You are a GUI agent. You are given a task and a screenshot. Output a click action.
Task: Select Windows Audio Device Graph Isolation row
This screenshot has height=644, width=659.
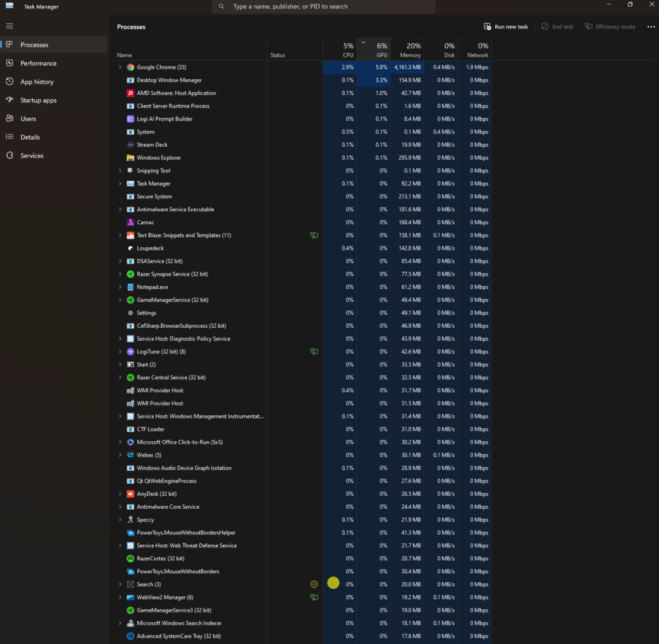[301, 468]
